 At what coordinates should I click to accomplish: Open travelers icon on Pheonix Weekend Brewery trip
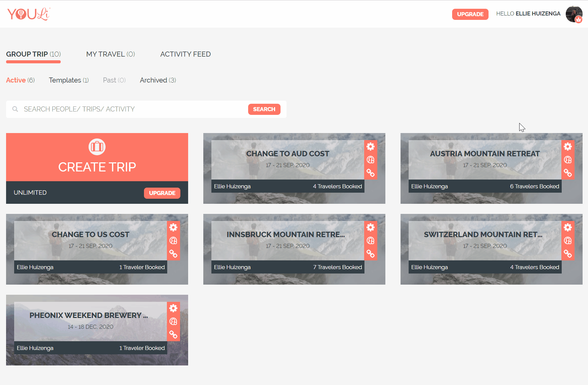(x=173, y=321)
